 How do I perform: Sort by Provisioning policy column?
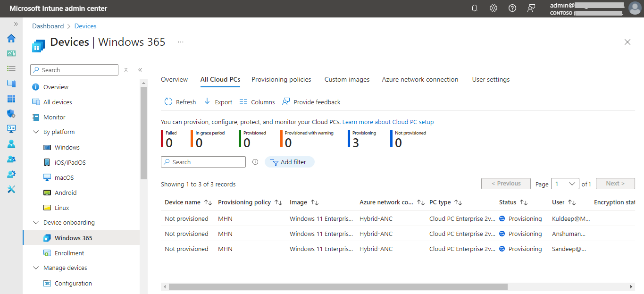click(250, 202)
